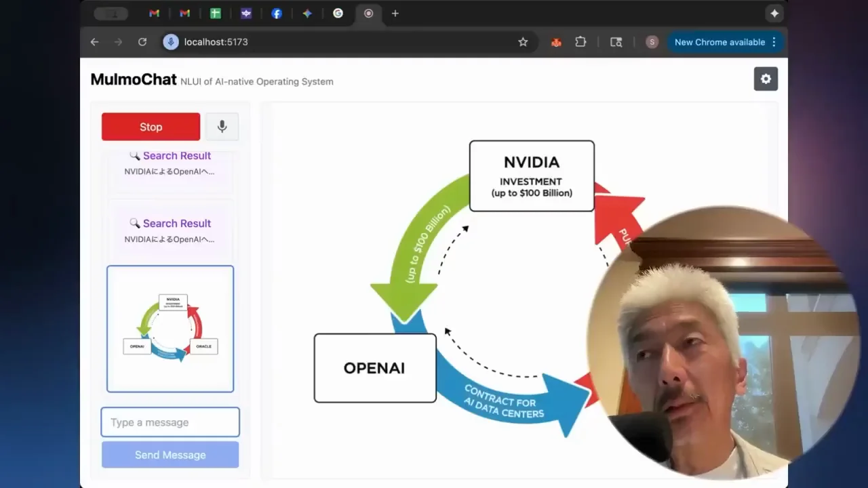This screenshot has height=488, width=868.
Task: Reload the localhost page
Action: [x=142, y=42]
